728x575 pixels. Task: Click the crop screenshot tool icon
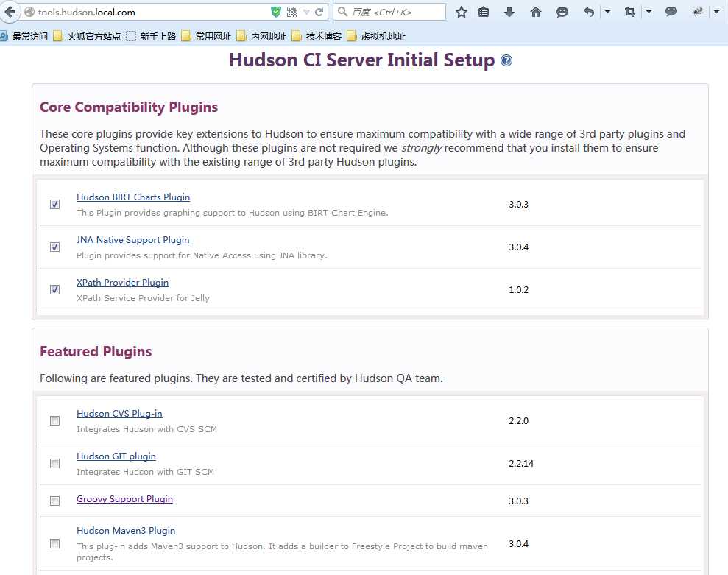coord(630,12)
